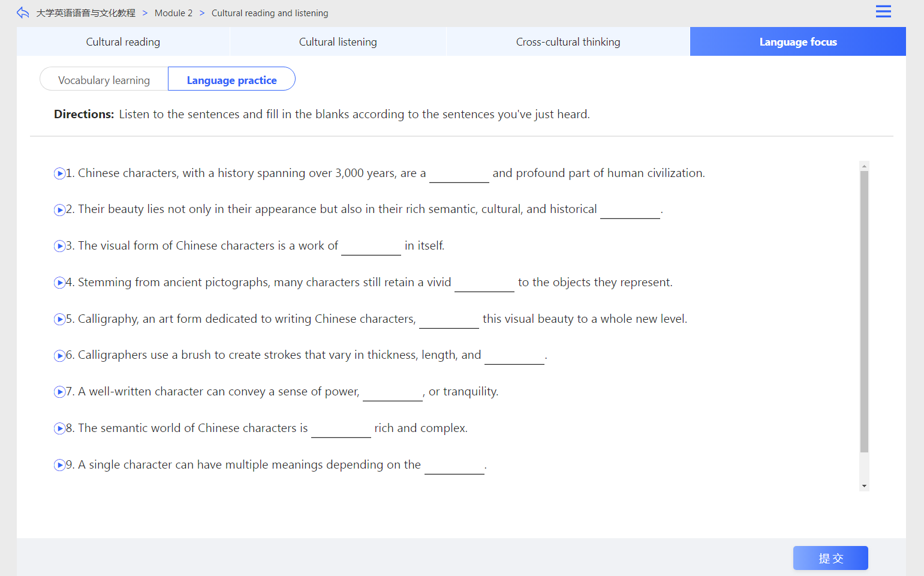Click the back arrow icon
The width and height of the screenshot is (924, 576).
[23, 13]
